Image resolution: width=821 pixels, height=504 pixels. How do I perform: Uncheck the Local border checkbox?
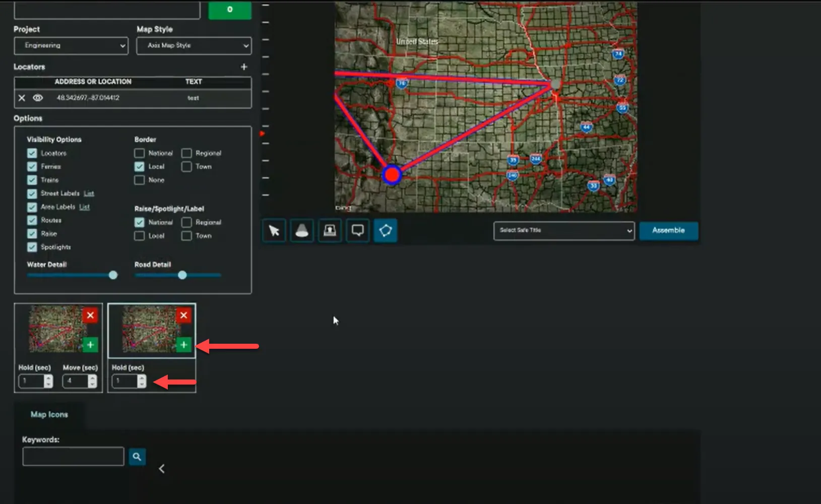click(140, 166)
